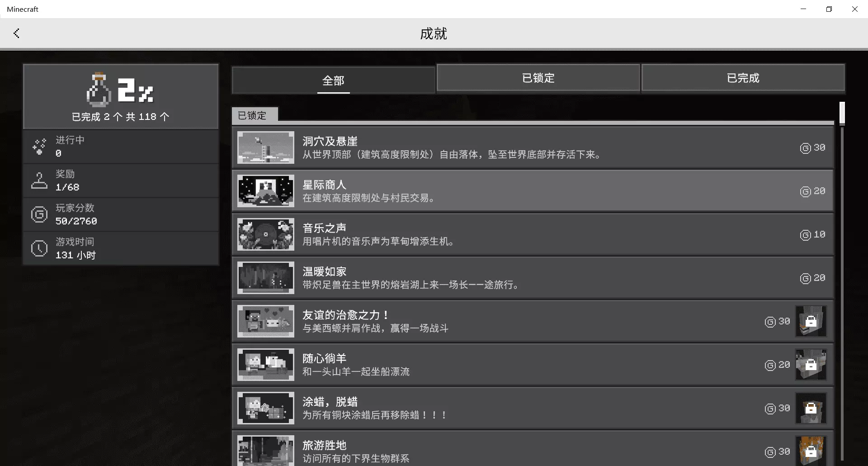The height and width of the screenshot is (466, 868).
Task: Select the 星际商人 achievement title
Action: pyautogui.click(x=325, y=185)
